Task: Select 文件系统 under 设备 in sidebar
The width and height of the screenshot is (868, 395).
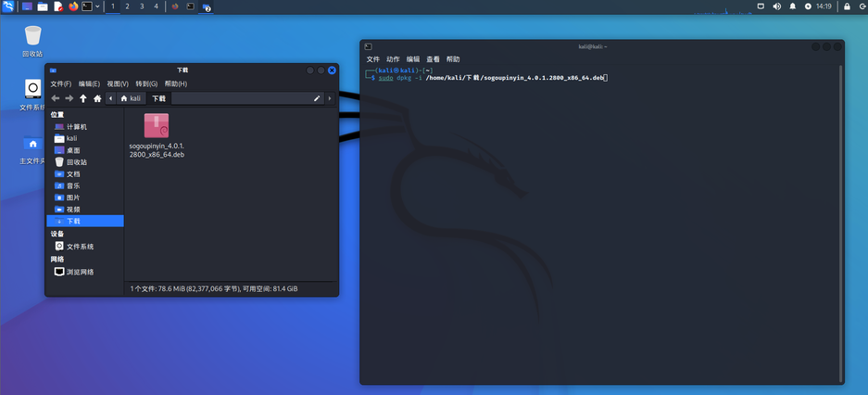Action: click(85, 247)
